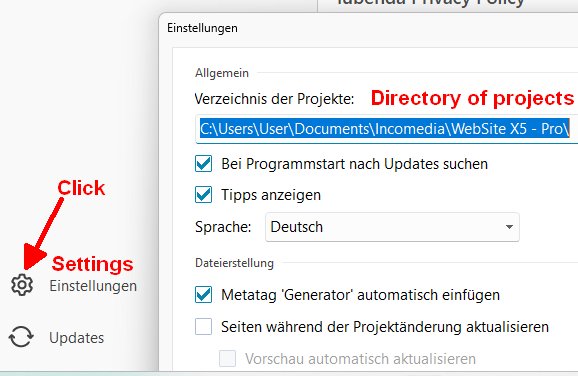Enable Seiten während der Projektänderung aktualisieren

(x=203, y=327)
